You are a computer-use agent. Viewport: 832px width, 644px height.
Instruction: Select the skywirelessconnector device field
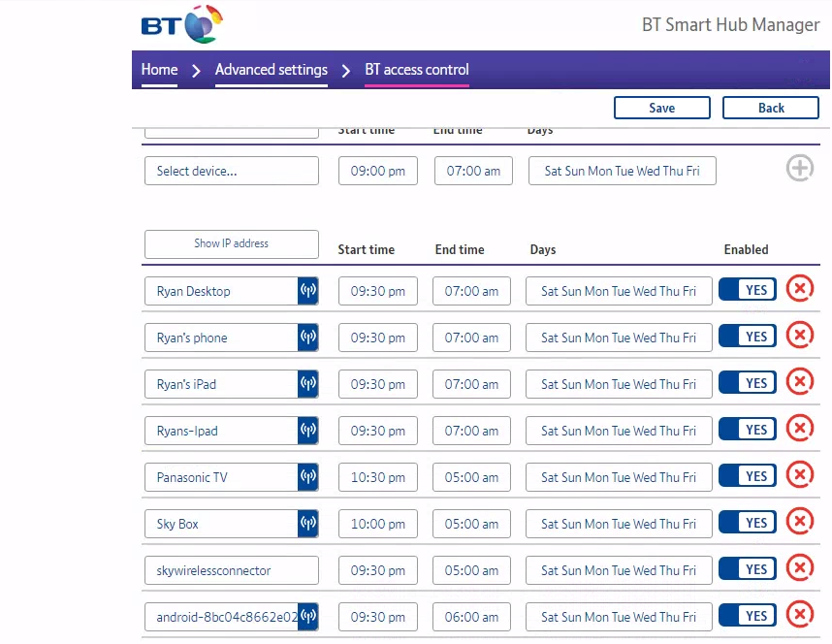click(x=232, y=570)
